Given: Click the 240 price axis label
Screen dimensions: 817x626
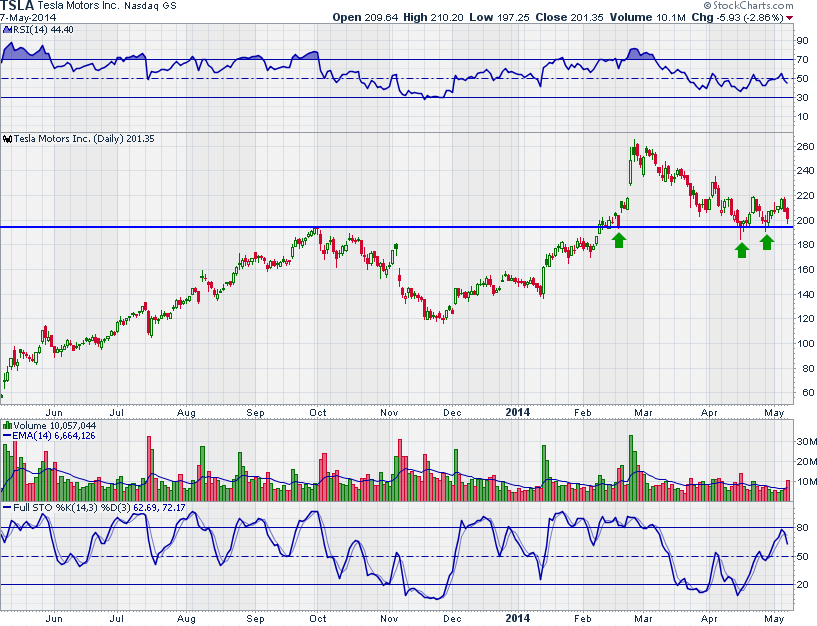Looking at the screenshot, I should pos(805,170).
